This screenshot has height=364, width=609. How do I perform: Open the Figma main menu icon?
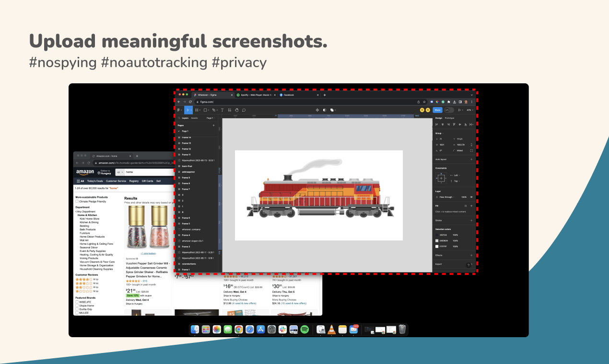pyautogui.click(x=179, y=110)
